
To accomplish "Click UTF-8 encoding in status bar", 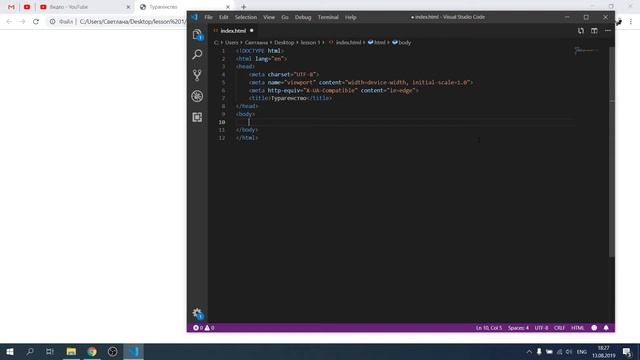I will pos(542,328).
